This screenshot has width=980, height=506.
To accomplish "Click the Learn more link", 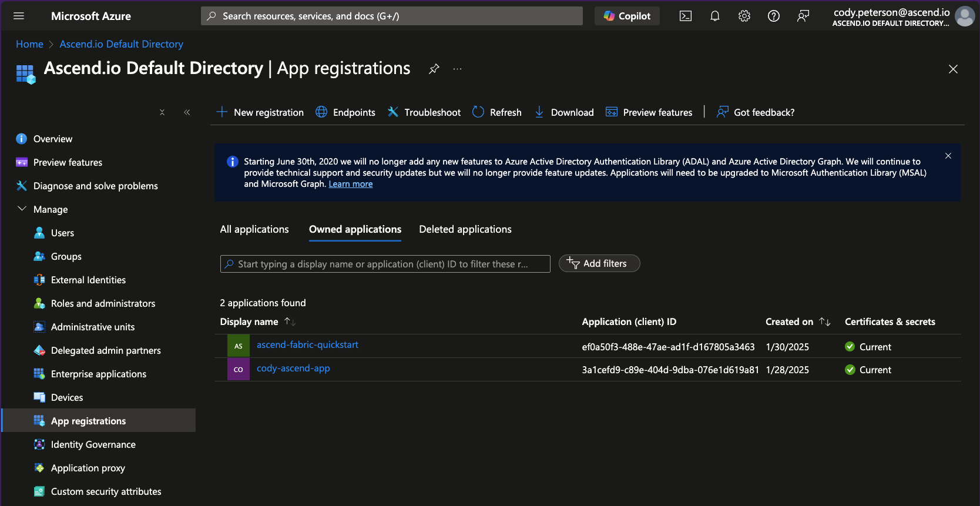I will click(x=351, y=184).
